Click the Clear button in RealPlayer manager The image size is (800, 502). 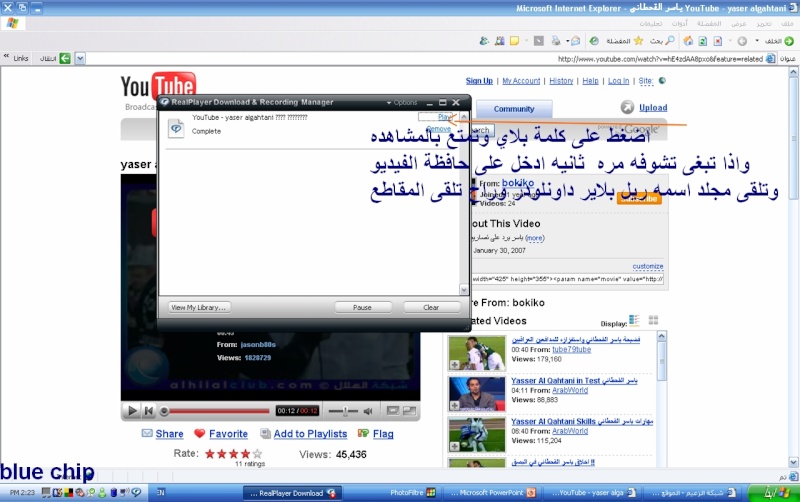point(432,308)
